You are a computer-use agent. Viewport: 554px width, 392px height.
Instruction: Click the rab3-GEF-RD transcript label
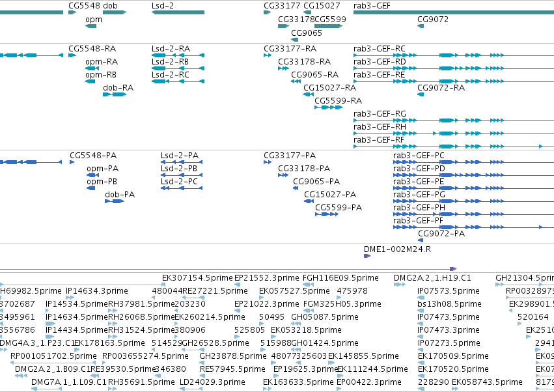(380, 62)
